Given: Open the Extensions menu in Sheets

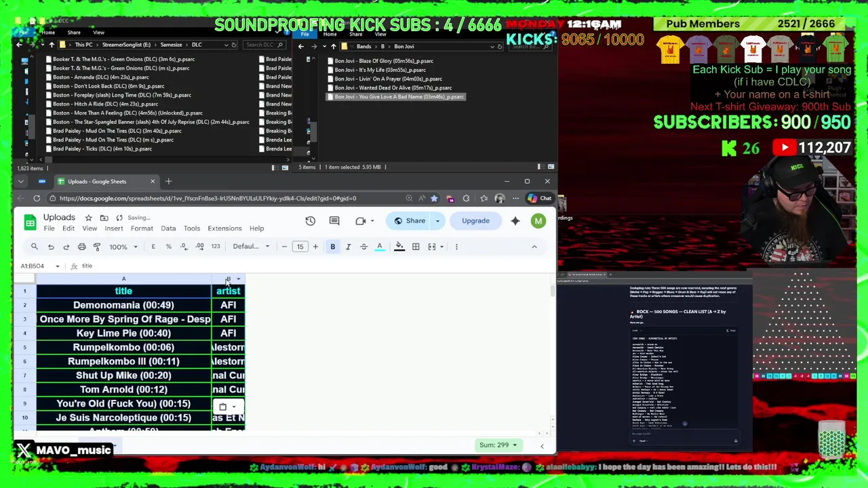Looking at the screenshot, I should tap(224, 229).
